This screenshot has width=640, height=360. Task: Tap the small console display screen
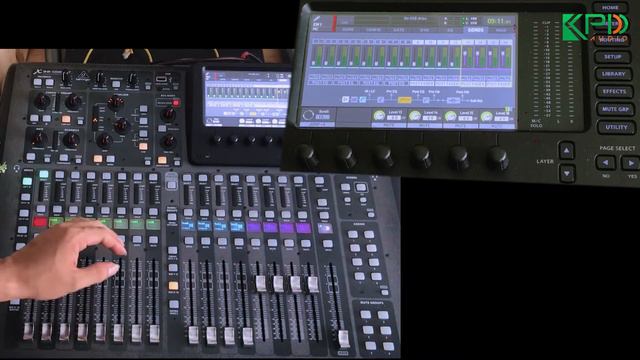tap(247, 98)
